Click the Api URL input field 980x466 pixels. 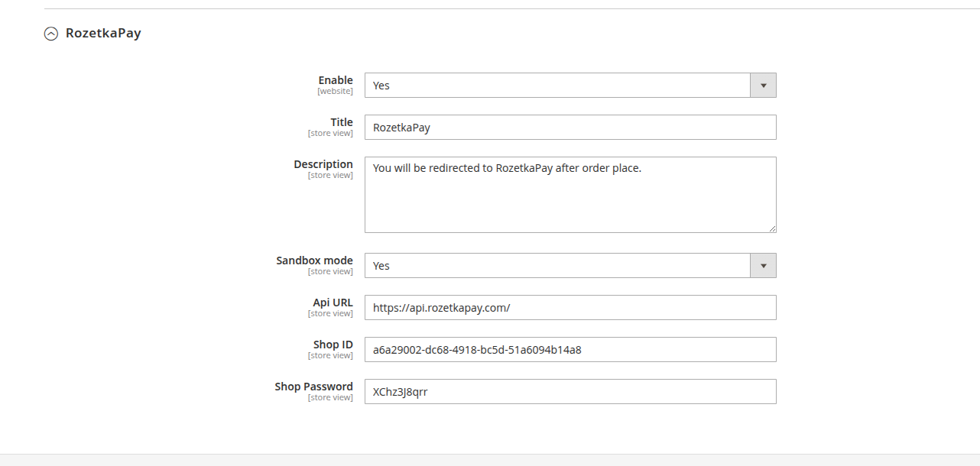(570, 308)
